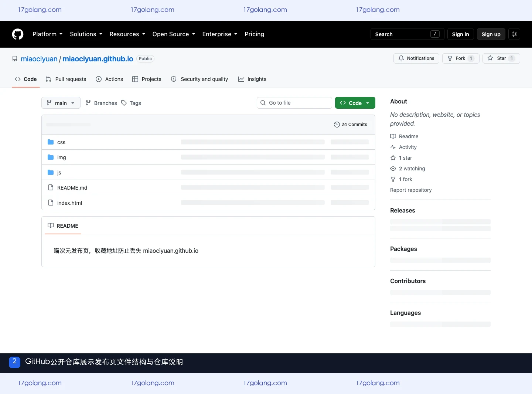The width and height of the screenshot is (532, 394).
Task: Open the miaociyuan.github.io repository link
Action: coord(98,59)
